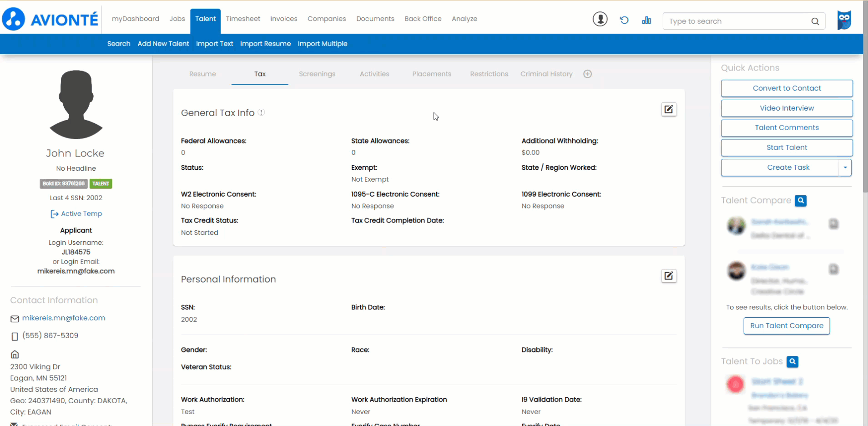Focus the Type to search field

(x=737, y=21)
